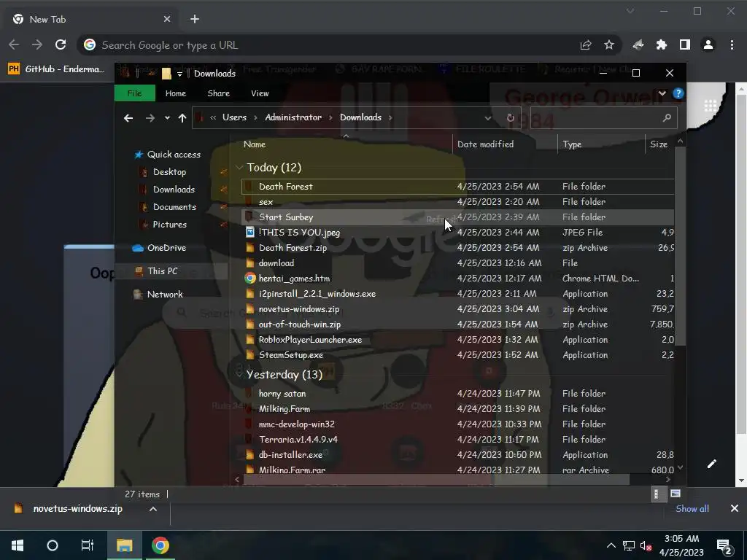Refresh the Downloads folder in Explorer

(510, 117)
